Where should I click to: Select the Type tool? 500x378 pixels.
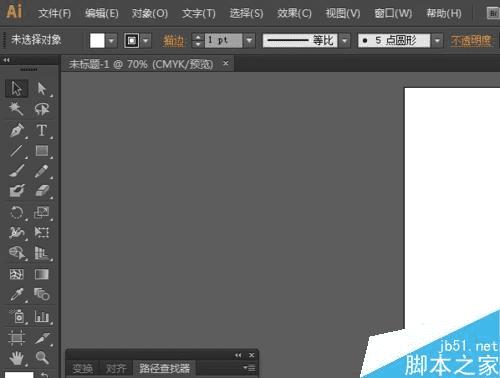[x=42, y=130]
